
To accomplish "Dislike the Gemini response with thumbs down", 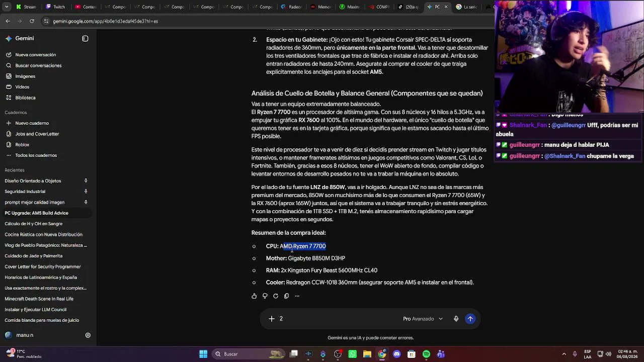I will pos(265,296).
